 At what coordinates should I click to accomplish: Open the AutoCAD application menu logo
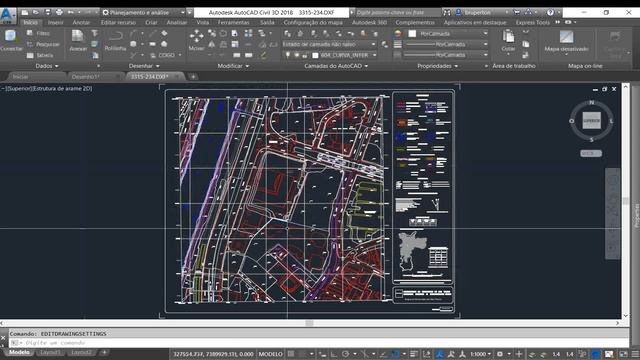tap(7, 16)
